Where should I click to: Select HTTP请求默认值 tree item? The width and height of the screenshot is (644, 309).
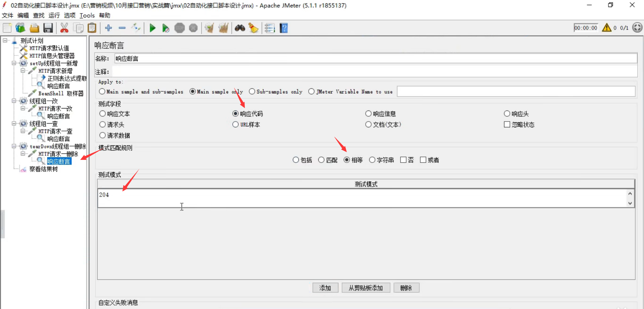coord(49,48)
